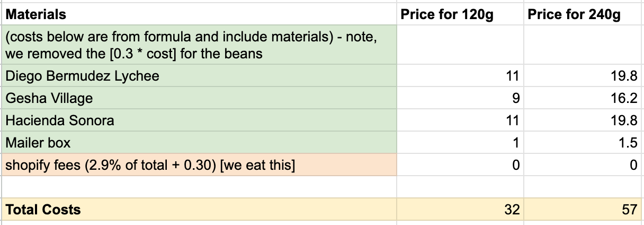
Task: Select the total cost 57 cell
Action: pyautogui.click(x=582, y=210)
